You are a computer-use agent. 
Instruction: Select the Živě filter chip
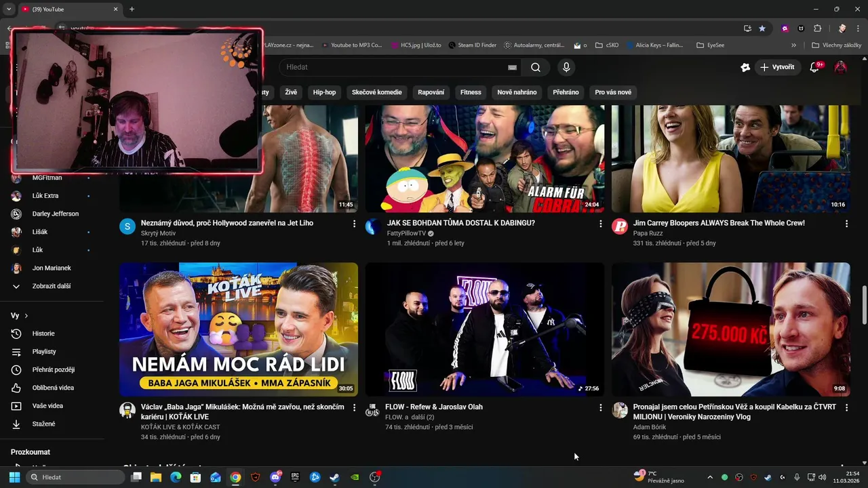pos(291,92)
